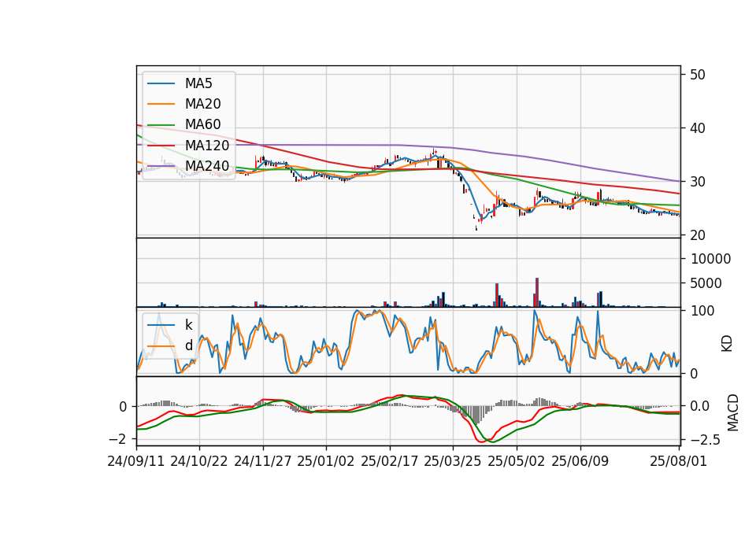
Task: Click the 24/11/27 date tick label
Action: (263, 461)
